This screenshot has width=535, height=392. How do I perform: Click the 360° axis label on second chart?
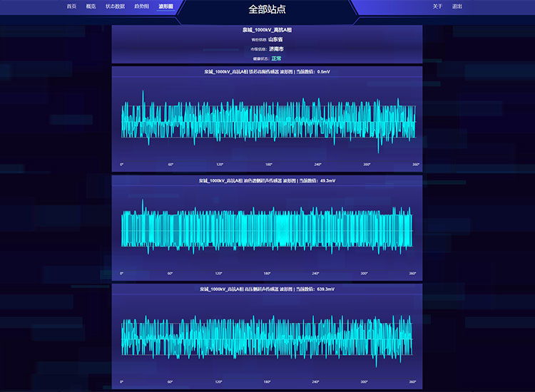tap(412, 274)
